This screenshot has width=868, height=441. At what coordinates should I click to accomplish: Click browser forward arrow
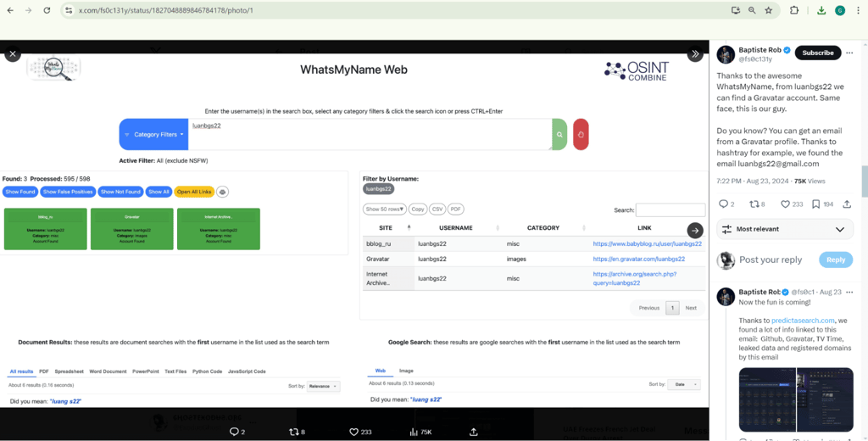tap(29, 10)
